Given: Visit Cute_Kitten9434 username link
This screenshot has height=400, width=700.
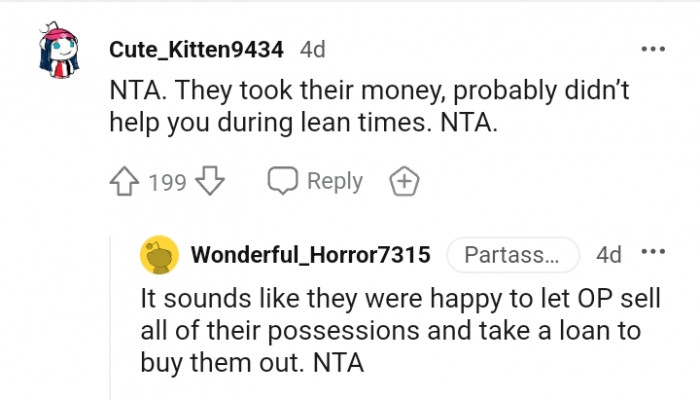Looking at the screenshot, I should (198, 49).
